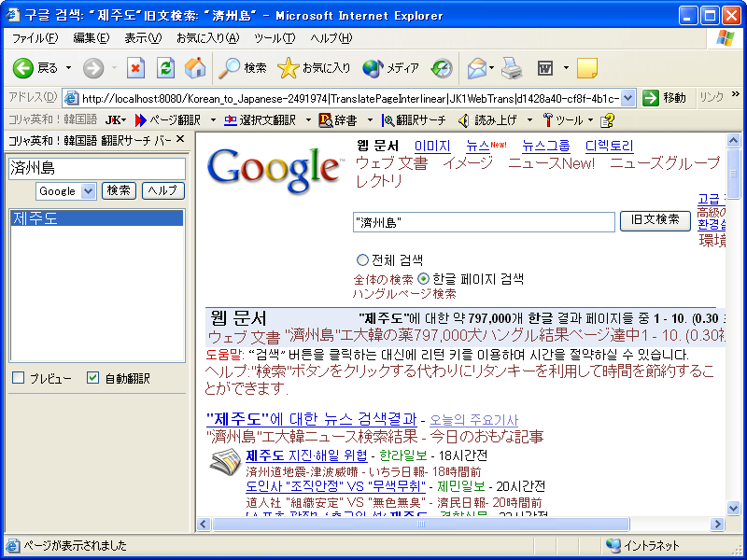
Task: Open the Mail icon dropdown arrow
Action: [492, 68]
